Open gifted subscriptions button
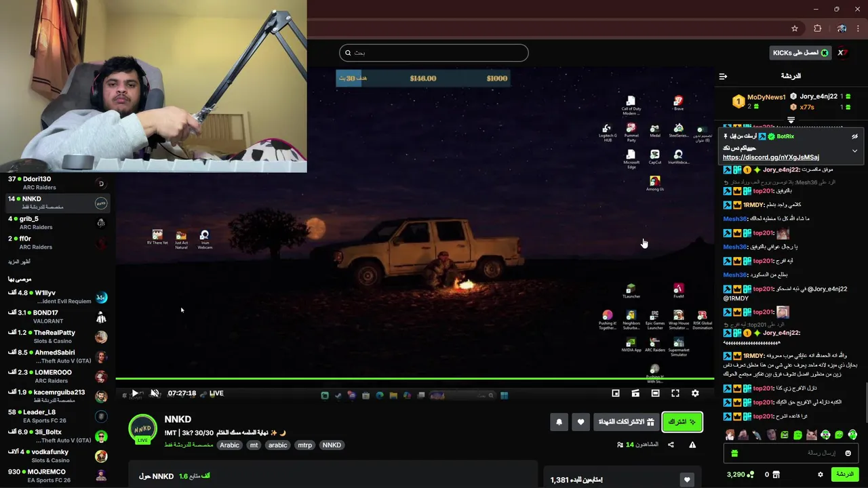Viewport: 868px width, 488px height. pyautogui.click(x=626, y=422)
